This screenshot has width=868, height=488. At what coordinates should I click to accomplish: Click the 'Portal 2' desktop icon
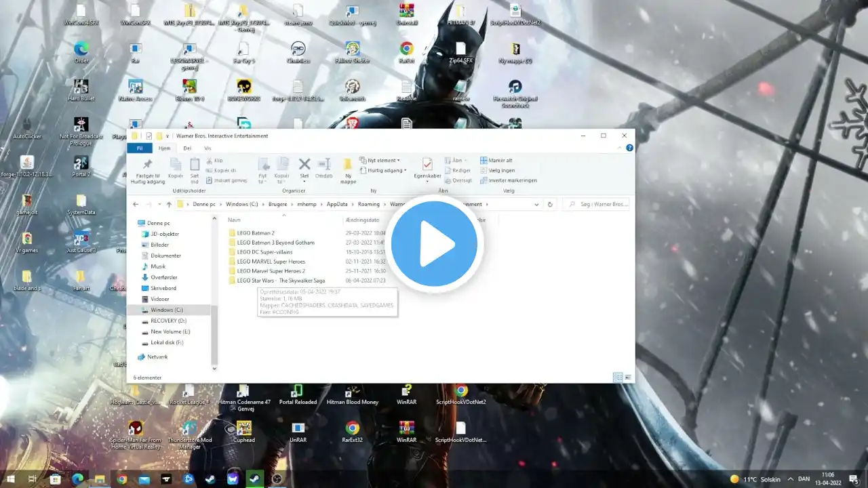tap(81, 166)
